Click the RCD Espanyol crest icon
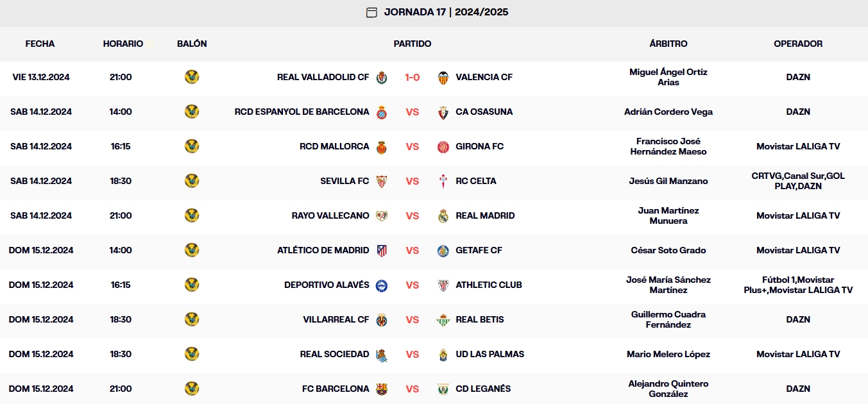Viewport: 868px width, 404px height. point(382,112)
